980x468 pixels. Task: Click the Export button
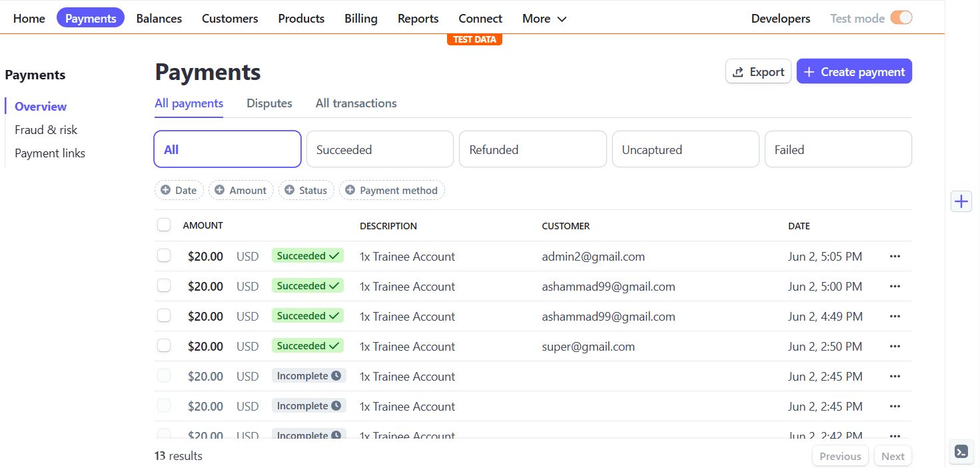(x=759, y=72)
